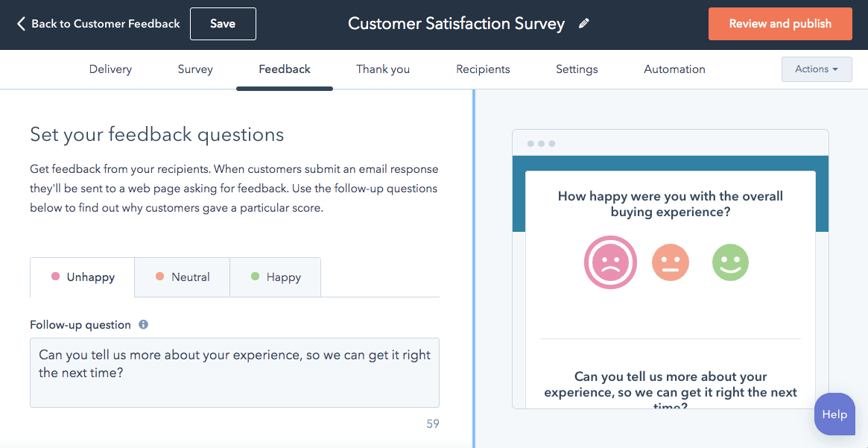Switch to the Recipients tab

pos(483,69)
